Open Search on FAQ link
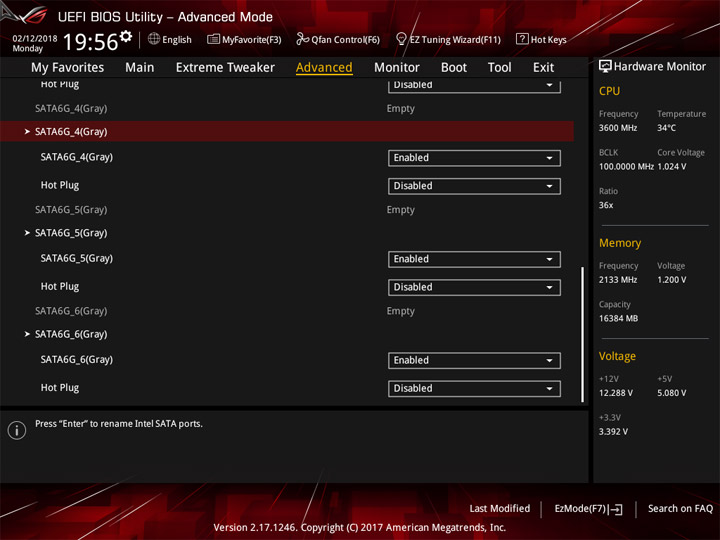 coord(680,508)
